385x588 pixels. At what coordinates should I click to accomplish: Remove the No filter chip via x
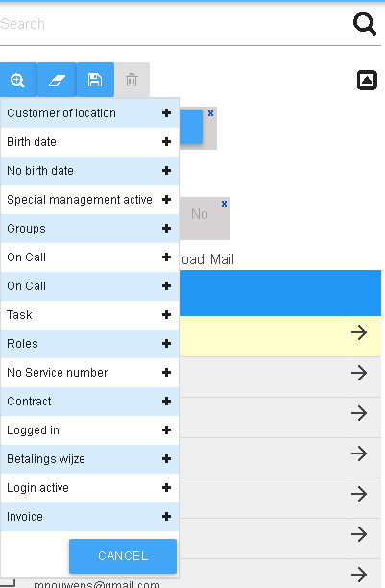[224, 204]
